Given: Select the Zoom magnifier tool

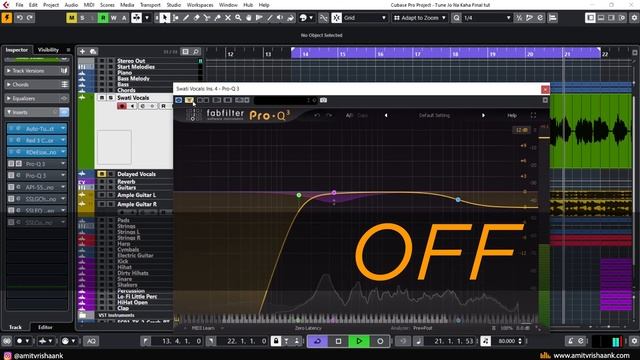Looking at the screenshot, I should [238, 18].
